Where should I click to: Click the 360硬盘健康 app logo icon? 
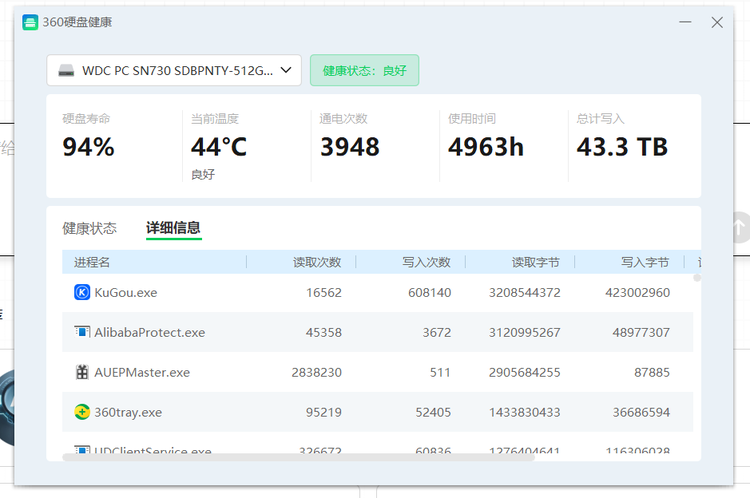pos(31,22)
